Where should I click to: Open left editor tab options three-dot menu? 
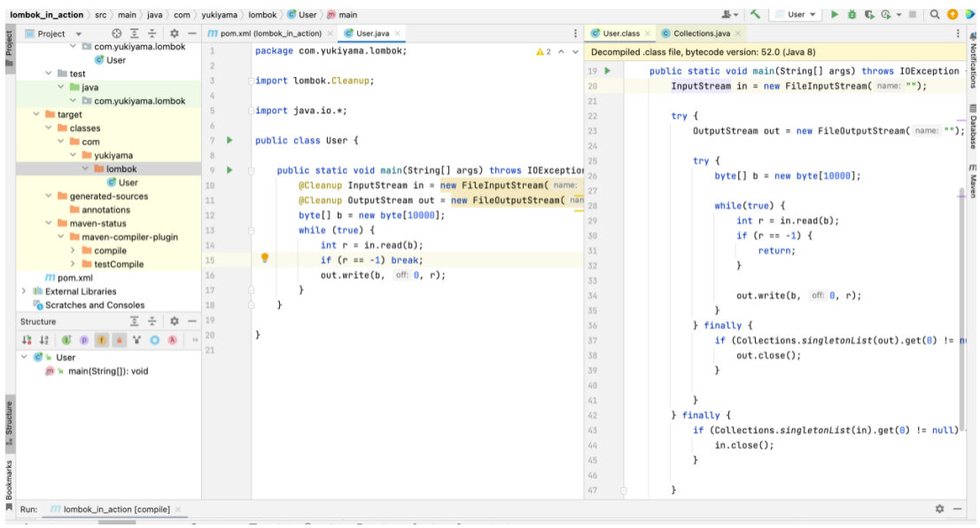tap(576, 33)
